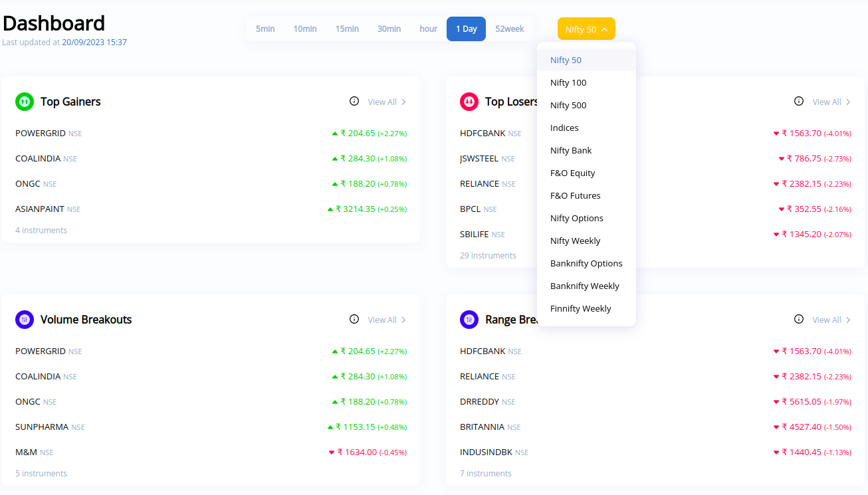Select Indices option in dropdown

coord(586,128)
